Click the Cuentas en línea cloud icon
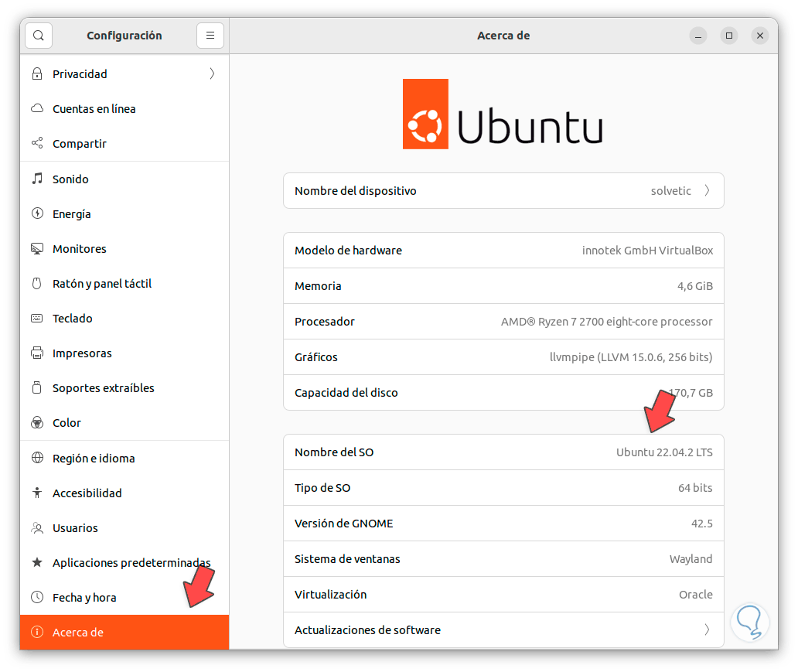 37,108
